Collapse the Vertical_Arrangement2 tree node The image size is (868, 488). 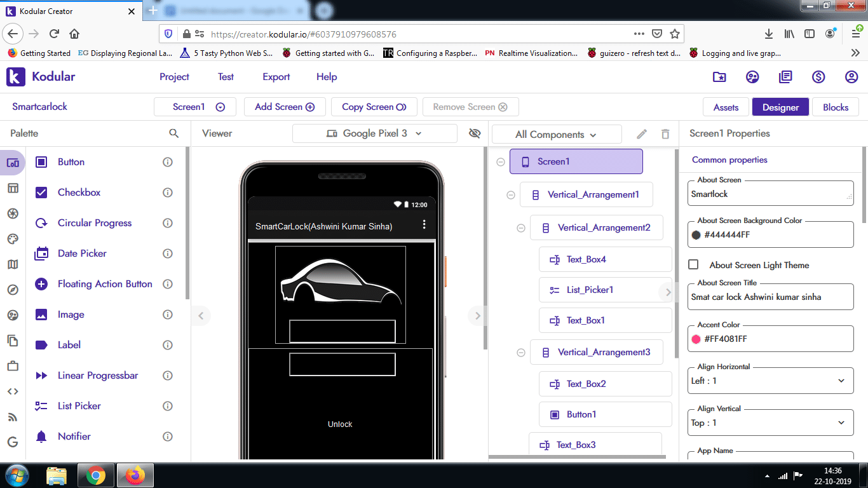coord(520,227)
